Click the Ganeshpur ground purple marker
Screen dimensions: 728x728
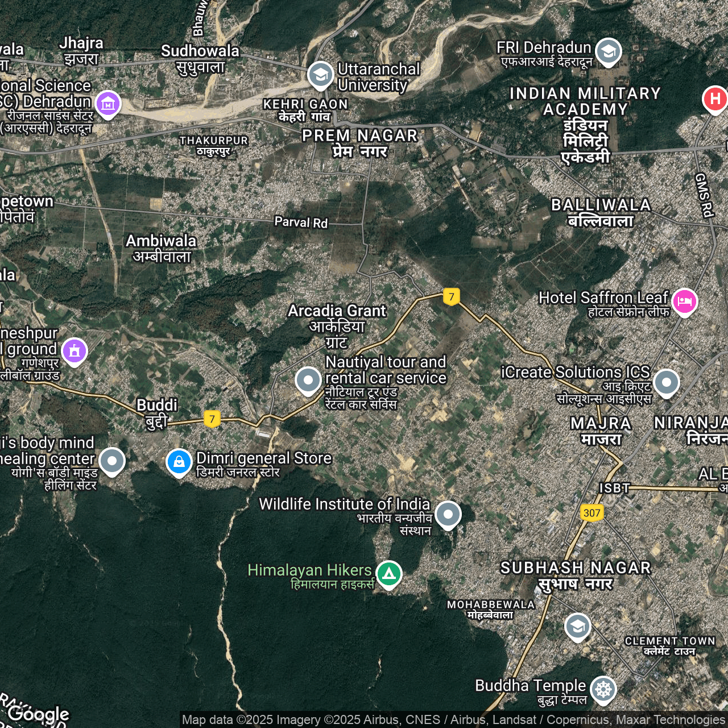pyautogui.click(x=75, y=351)
